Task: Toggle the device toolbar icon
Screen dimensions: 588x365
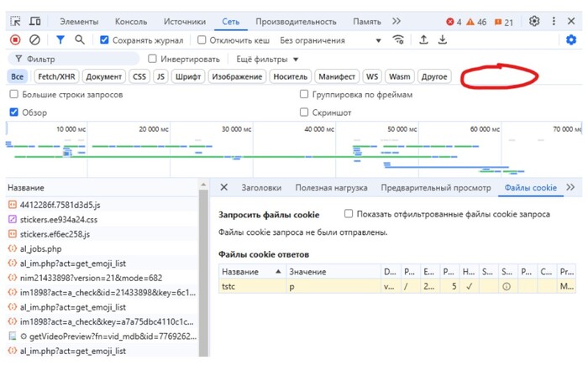Action: [35, 21]
